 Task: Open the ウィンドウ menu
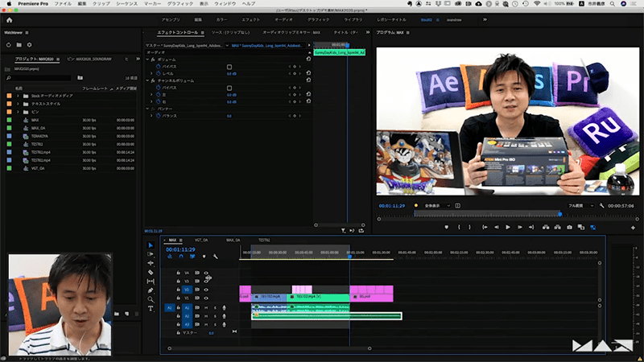tap(225, 3)
